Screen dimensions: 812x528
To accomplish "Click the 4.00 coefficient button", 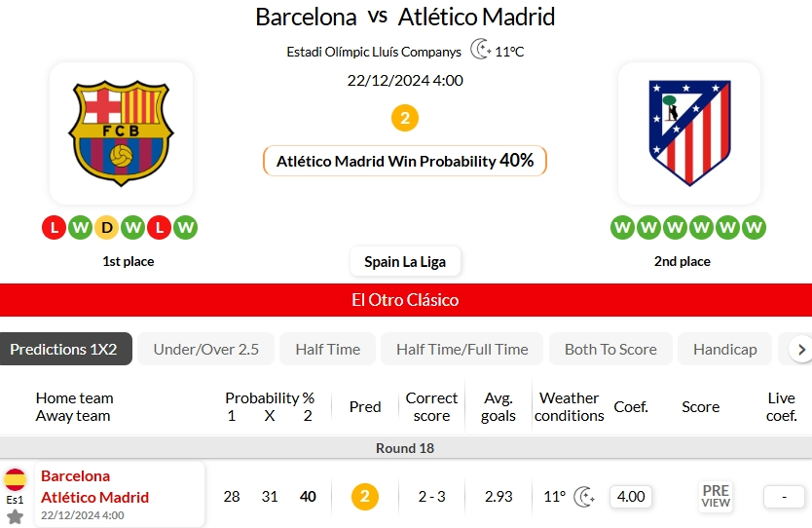I will 631,497.
